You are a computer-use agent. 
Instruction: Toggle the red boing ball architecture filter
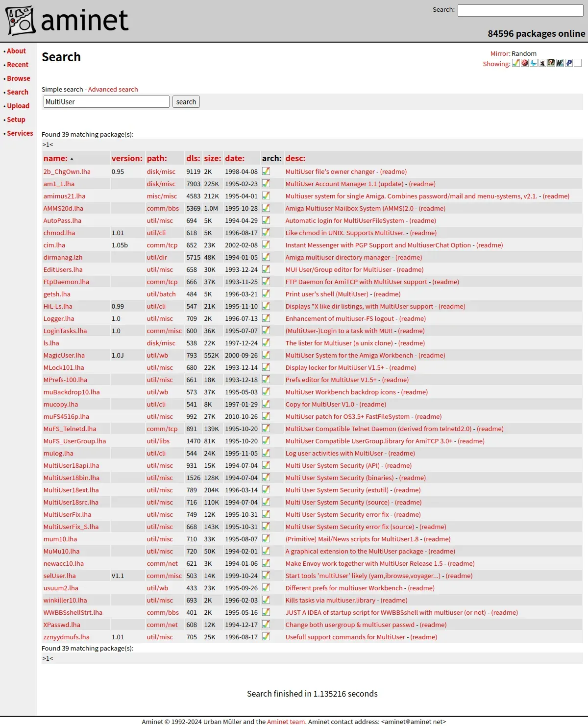click(525, 63)
